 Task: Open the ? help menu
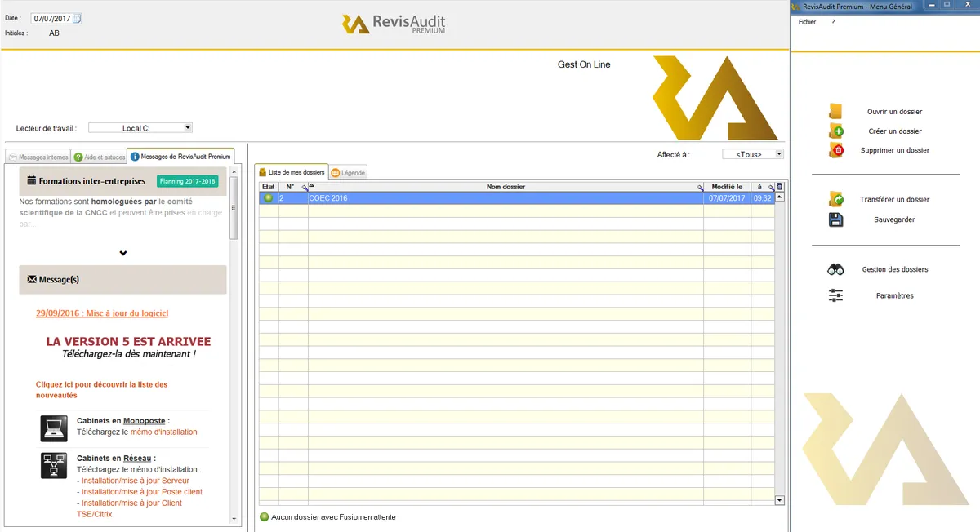[x=833, y=22]
